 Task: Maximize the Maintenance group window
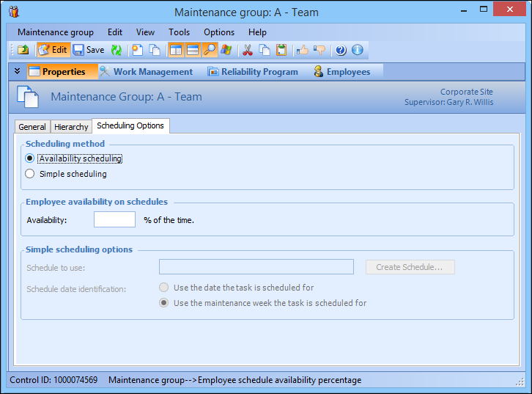point(484,9)
